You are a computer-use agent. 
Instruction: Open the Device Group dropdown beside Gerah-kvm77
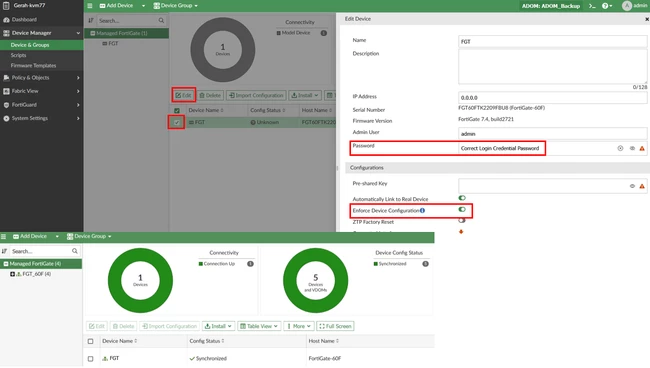point(175,6)
